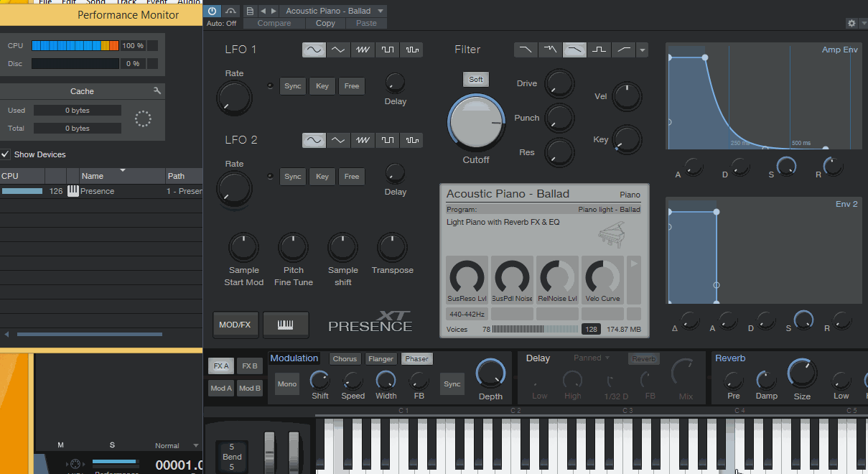The image size is (868, 474).
Task: Uncheck the Show Devices checkbox
Action: click(x=6, y=154)
